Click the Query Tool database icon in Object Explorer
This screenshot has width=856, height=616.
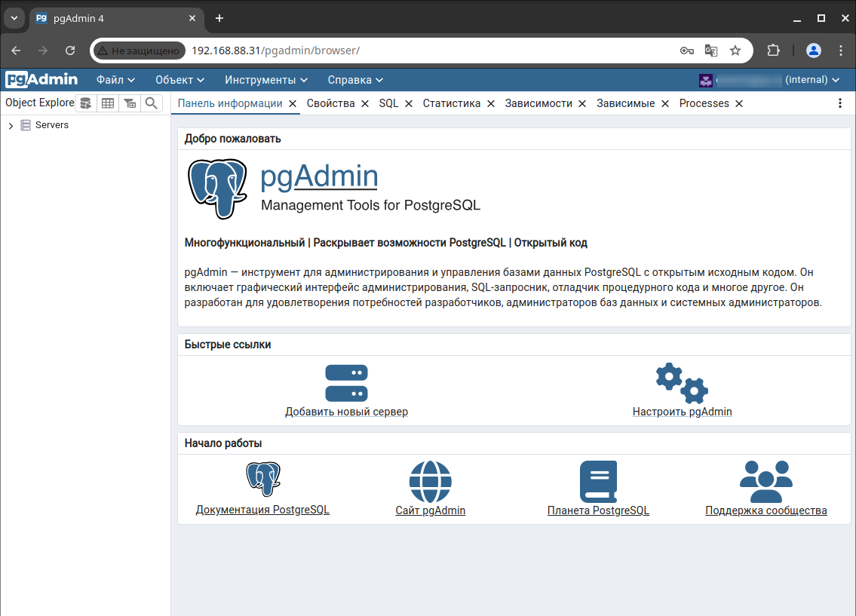(x=86, y=103)
